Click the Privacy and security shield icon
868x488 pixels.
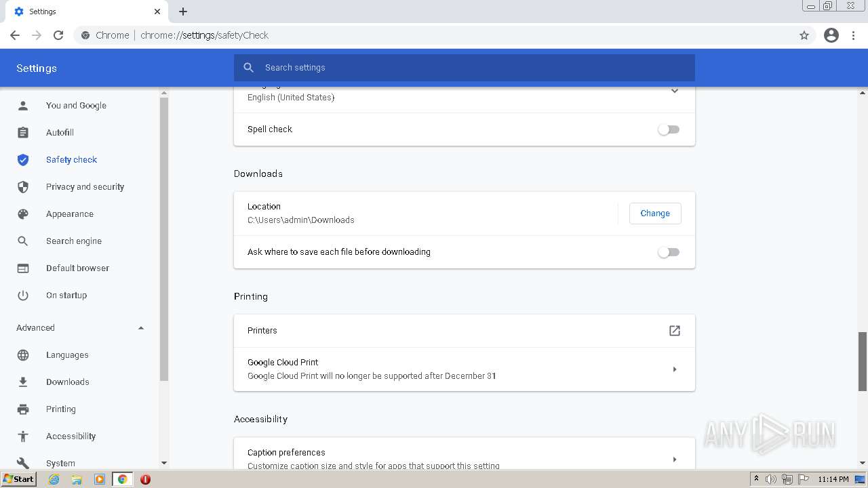tap(23, 186)
